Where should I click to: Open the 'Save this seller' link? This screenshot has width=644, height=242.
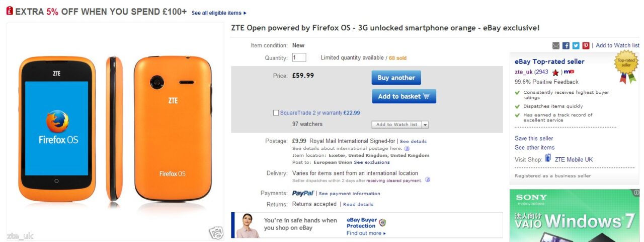tap(534, 138)
